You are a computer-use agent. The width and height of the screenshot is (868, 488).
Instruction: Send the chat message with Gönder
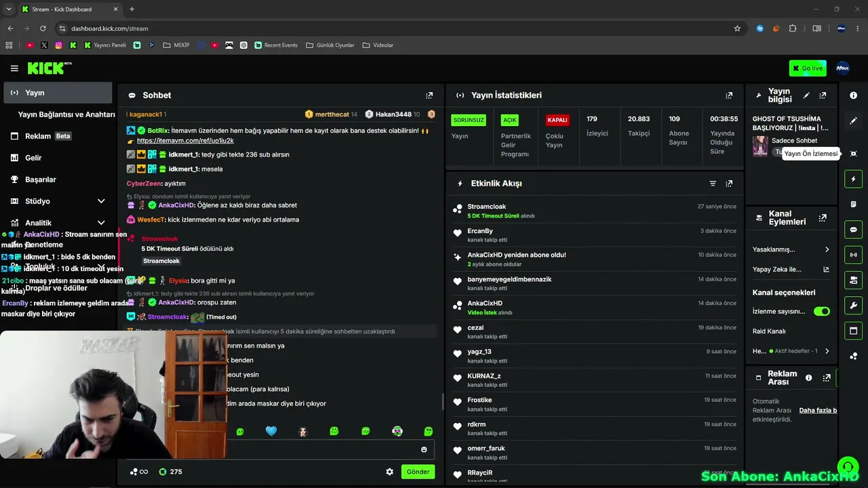click(x=418, y=472)
